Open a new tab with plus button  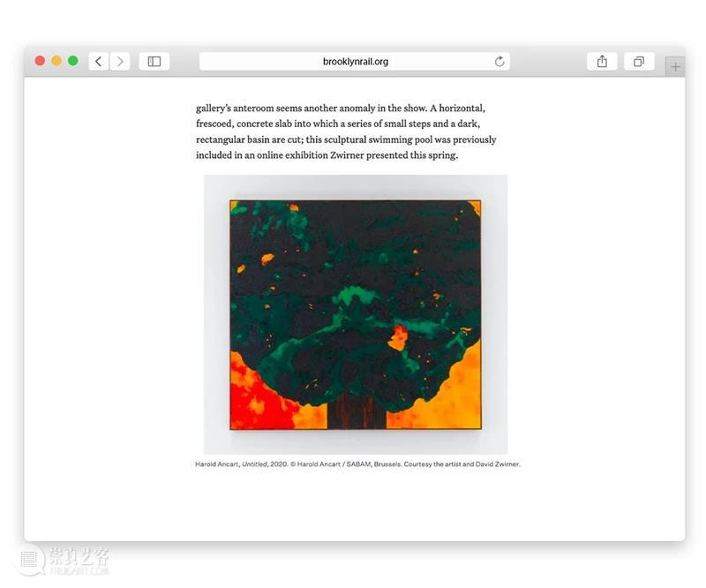pos(675,67)
